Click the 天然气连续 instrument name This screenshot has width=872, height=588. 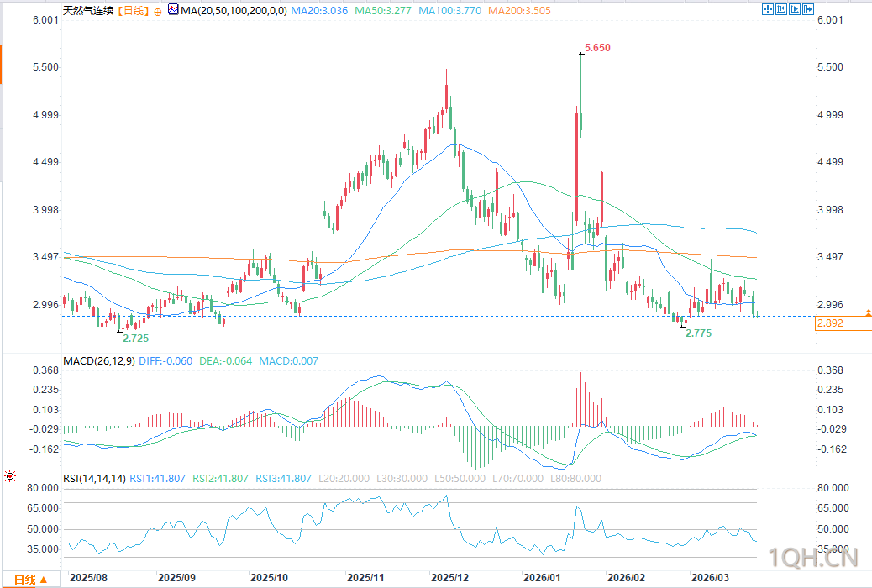[x=87, y=11]
